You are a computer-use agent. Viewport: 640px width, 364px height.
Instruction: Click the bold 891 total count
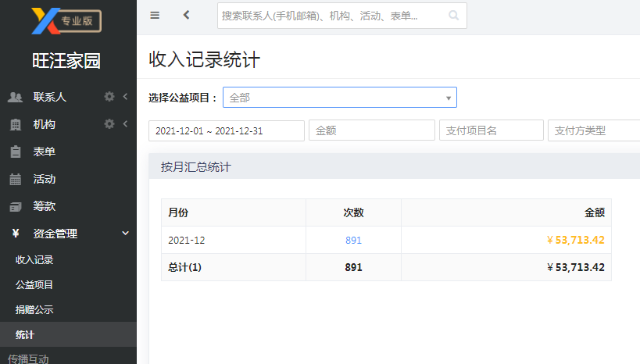353,267
